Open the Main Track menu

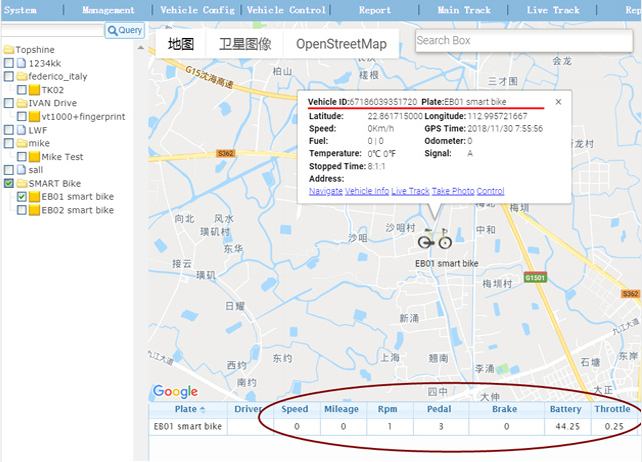point(464,10)
